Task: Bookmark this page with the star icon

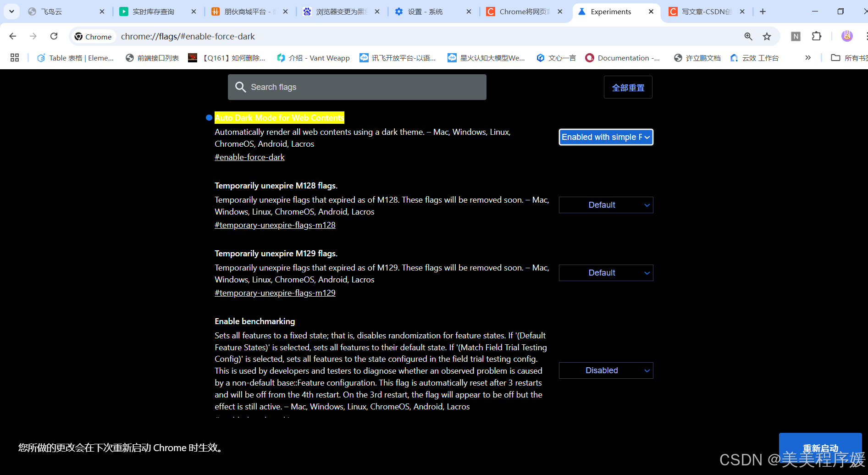Action: click(767, 36)
